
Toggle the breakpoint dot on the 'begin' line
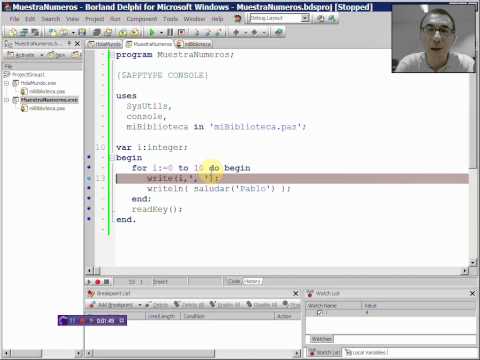tap(89, 157)
